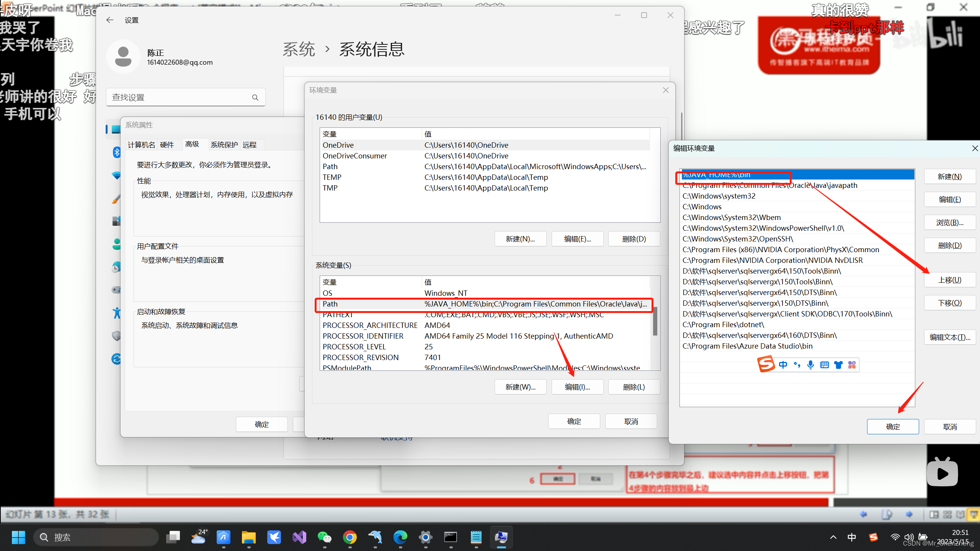
Task: Click the 编辑文本(T)... button
Action: pos(950,337)
